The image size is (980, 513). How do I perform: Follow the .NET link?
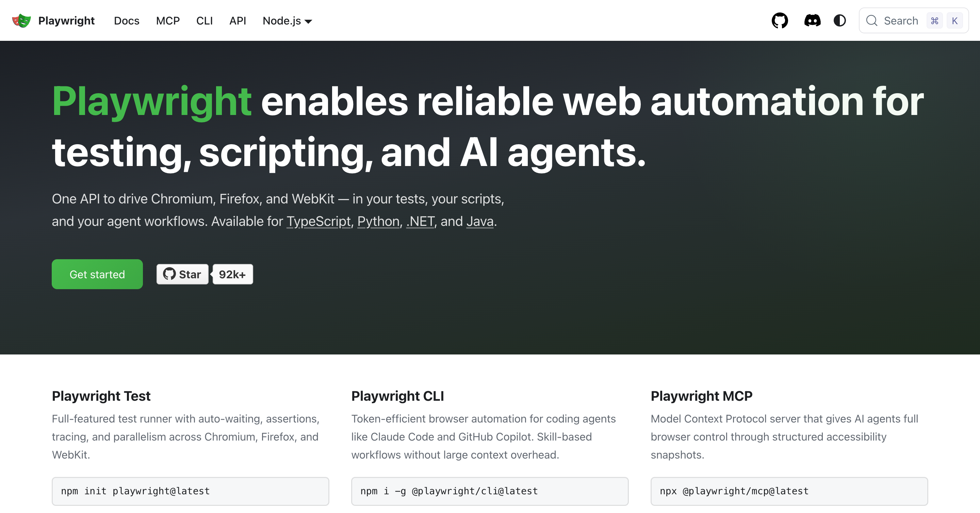coord(420,221)
